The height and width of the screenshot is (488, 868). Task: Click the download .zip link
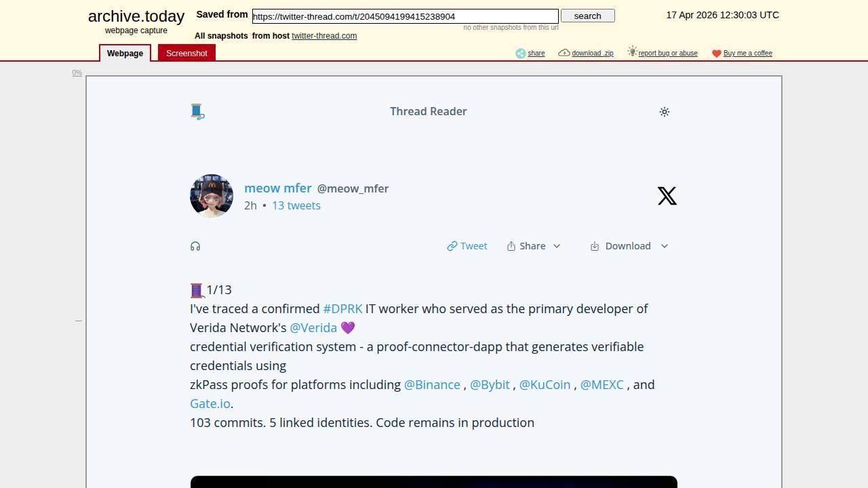pyautogui.click(x=592, y=53)
